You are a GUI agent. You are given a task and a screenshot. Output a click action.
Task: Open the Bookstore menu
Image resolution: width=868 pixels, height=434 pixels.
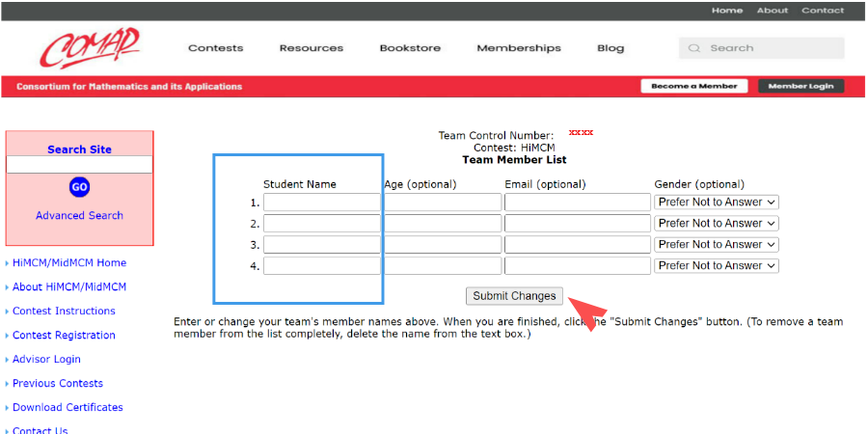(x=410, y=48)
